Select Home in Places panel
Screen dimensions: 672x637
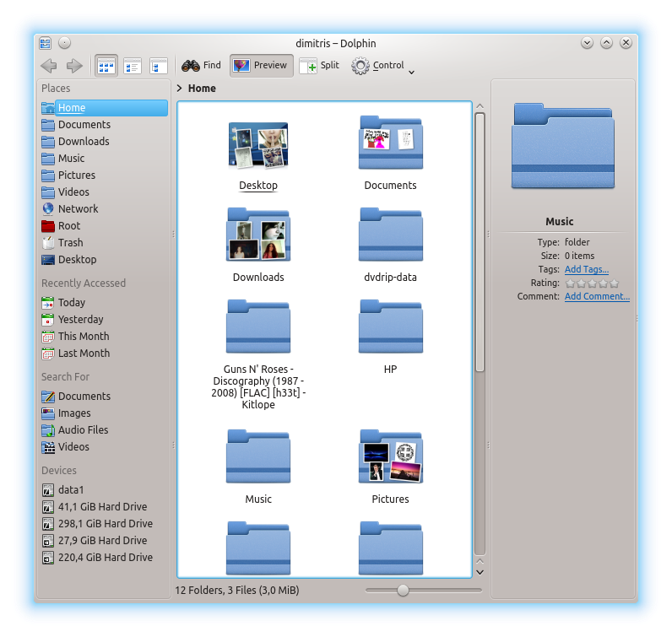tap(104, 108)
